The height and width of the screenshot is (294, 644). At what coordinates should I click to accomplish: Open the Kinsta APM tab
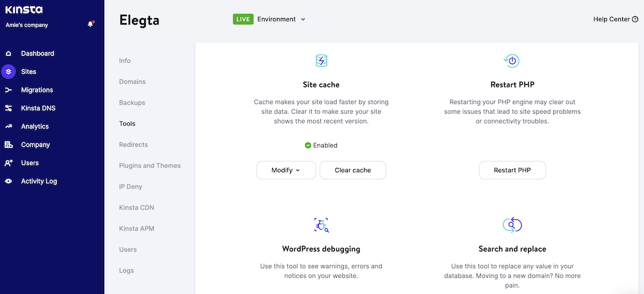point(137,228)
